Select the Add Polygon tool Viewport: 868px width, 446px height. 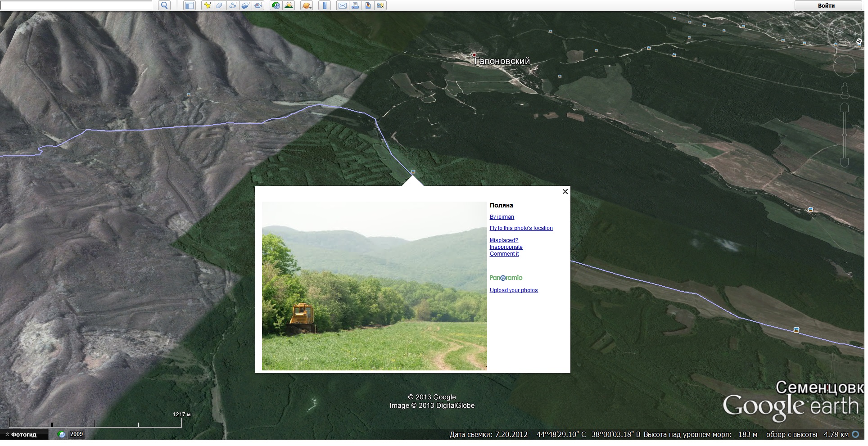click(220, 5)
